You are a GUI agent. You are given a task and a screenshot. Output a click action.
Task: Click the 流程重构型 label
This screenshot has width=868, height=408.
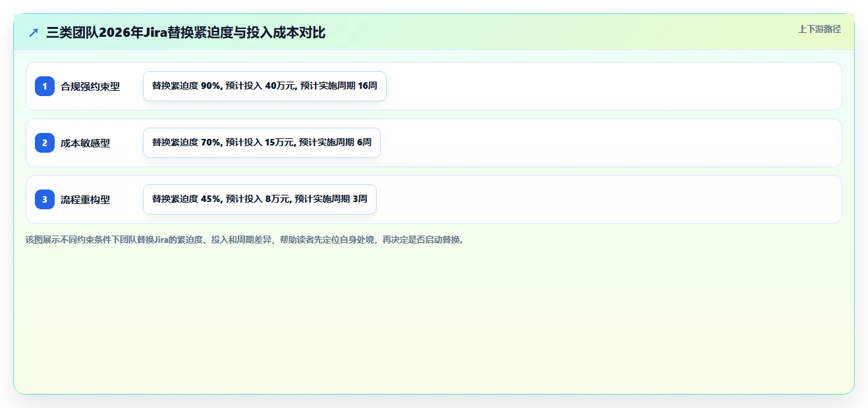coord(86,199)
